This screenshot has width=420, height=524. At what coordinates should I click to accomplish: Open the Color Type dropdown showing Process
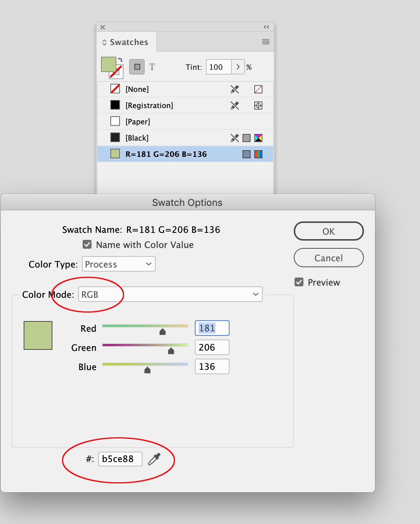pos(118,264)
